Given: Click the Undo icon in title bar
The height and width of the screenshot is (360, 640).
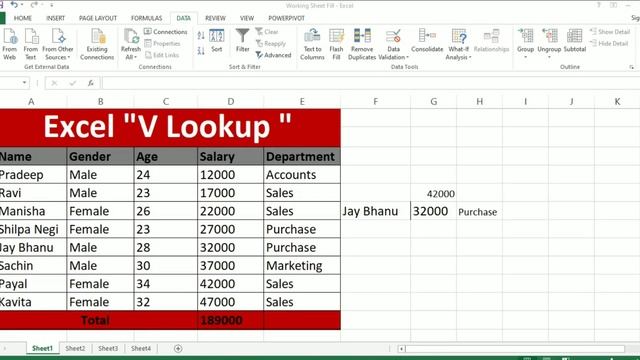Looking at the screenshot, I should (14, 5).
